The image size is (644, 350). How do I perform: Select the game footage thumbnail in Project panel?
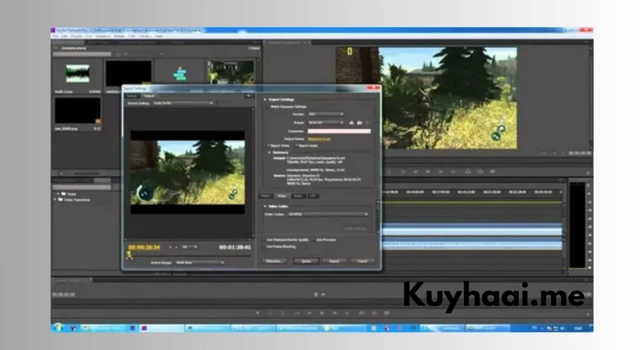click(x=231, y=73)
